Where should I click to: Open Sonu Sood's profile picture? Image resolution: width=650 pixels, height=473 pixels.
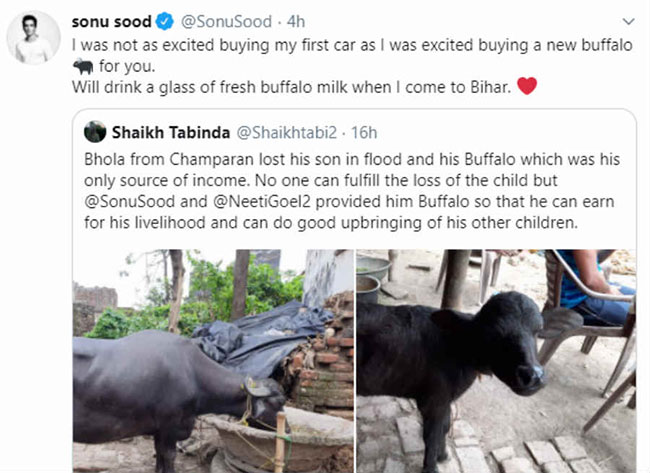click(x=34, y=41)
